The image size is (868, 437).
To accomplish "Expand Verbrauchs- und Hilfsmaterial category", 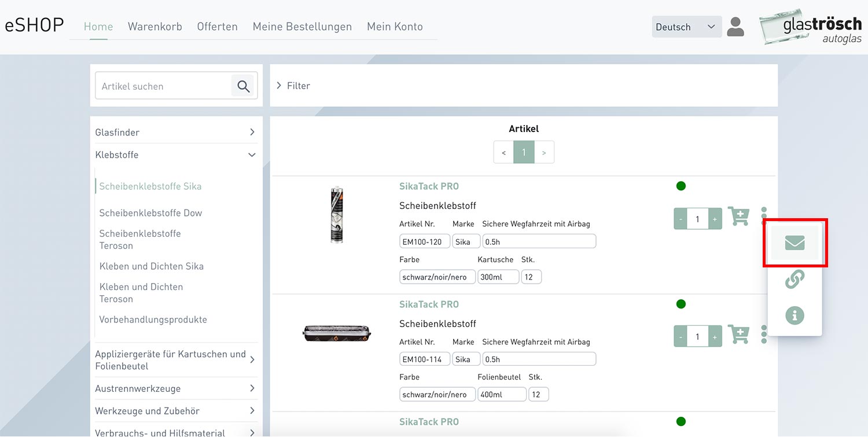I will [x=175, y=432].
